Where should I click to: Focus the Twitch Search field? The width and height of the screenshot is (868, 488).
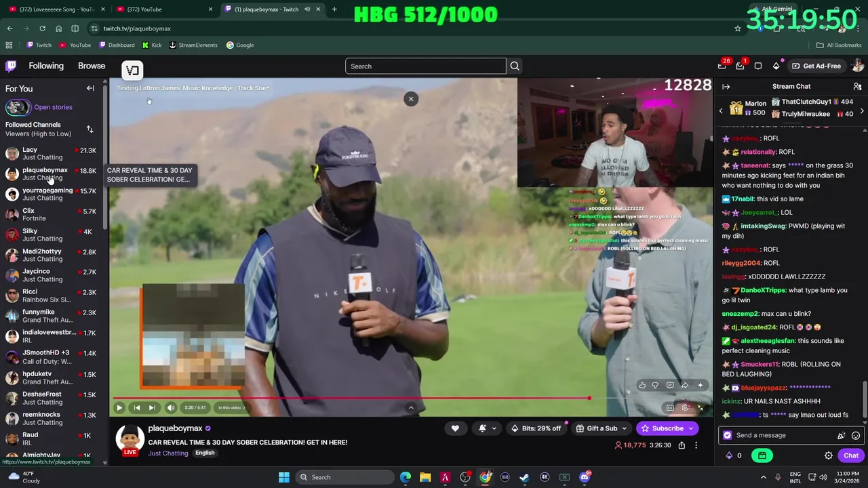click(426, 66)
